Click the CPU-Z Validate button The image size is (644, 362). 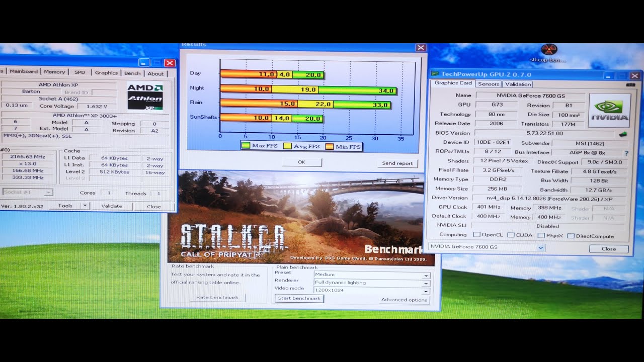[x=112, y=206]
